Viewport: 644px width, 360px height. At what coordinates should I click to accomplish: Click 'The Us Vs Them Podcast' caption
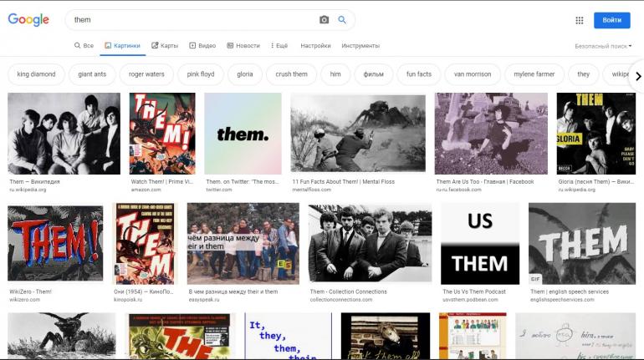tap(474, 292)
